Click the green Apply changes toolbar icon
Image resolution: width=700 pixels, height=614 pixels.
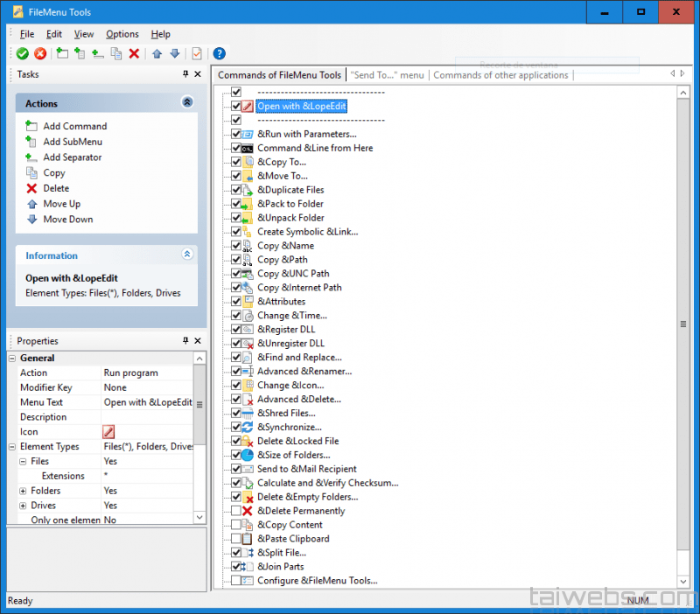click(22, 53)
